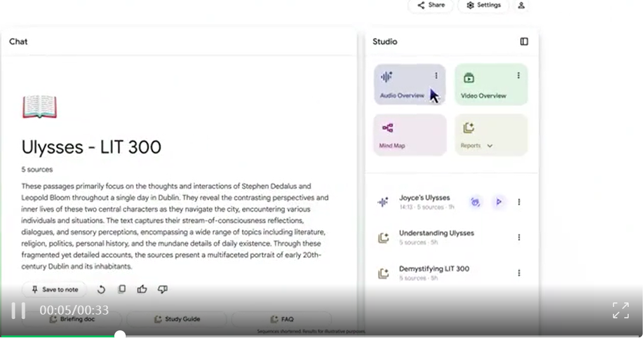Open more options for Demystifying LIT 300
This screenshot has width=644, height=338.
tap(519, 273)
